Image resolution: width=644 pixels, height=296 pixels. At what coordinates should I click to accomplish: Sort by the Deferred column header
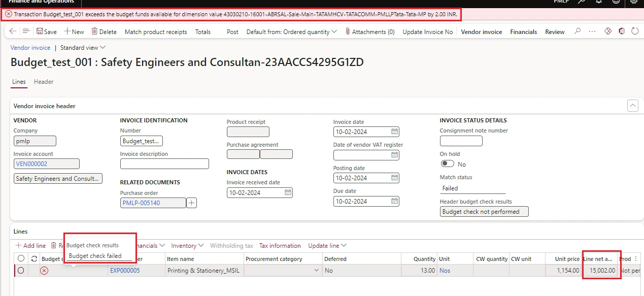361,258
